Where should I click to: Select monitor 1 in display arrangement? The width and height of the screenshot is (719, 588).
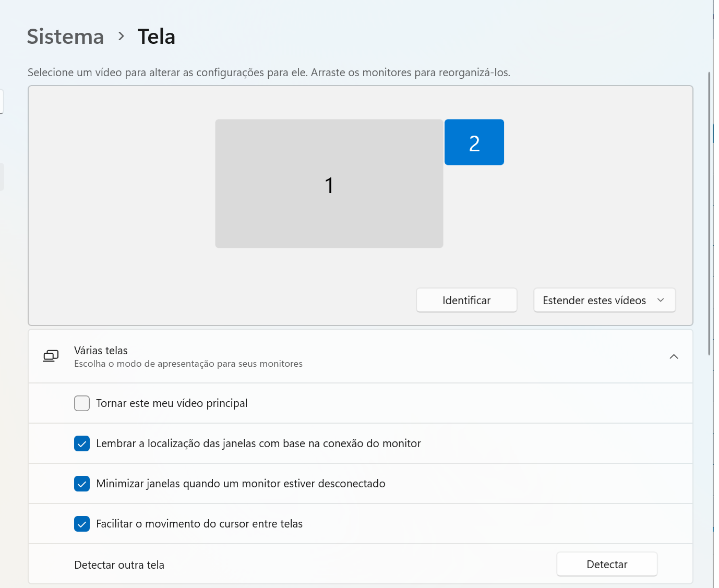coord(329,184)
